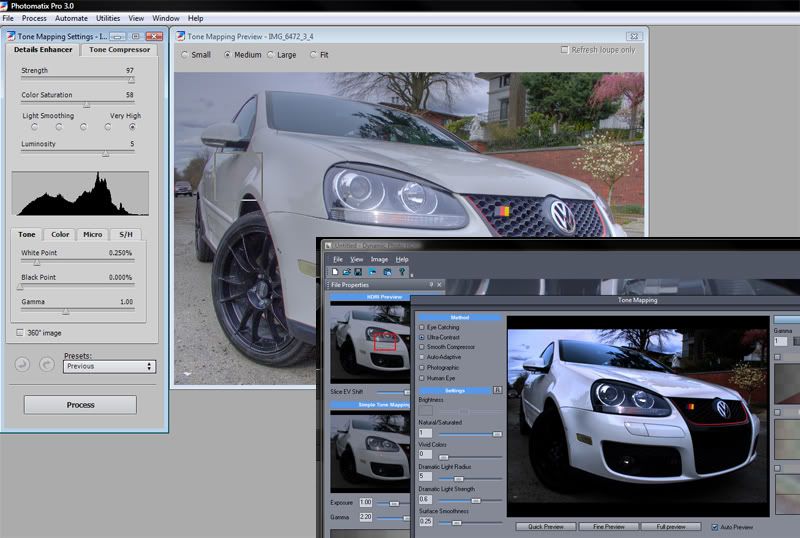Click the Vivid Colors value field
Image resolution: width=800 pixels, height=538 pixels.
pos(425,454)
